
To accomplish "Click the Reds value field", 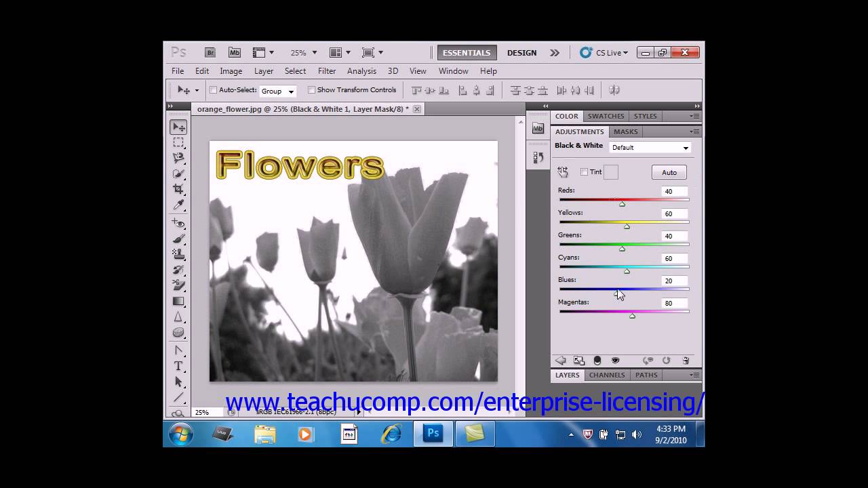I will (674, 192).
